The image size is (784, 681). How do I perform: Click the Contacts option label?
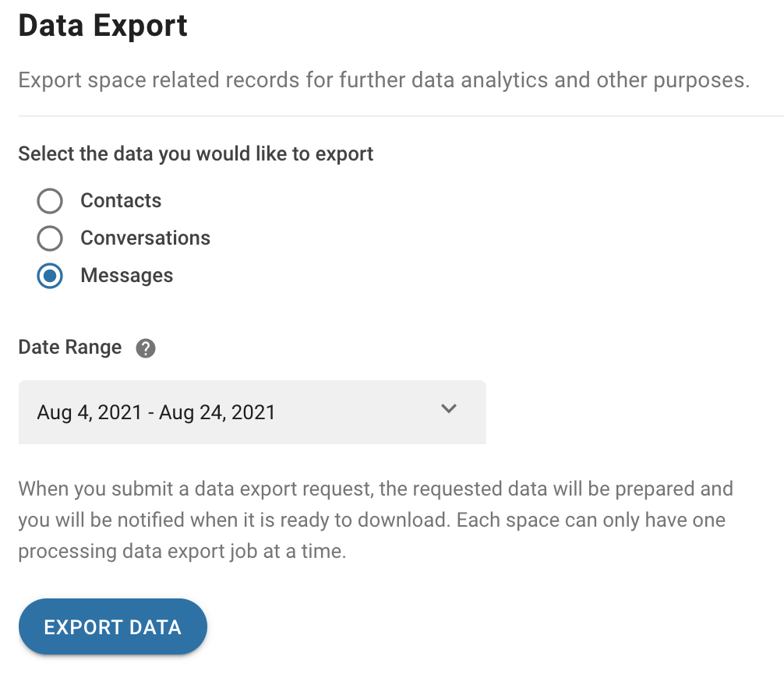[x=121, y=201]
